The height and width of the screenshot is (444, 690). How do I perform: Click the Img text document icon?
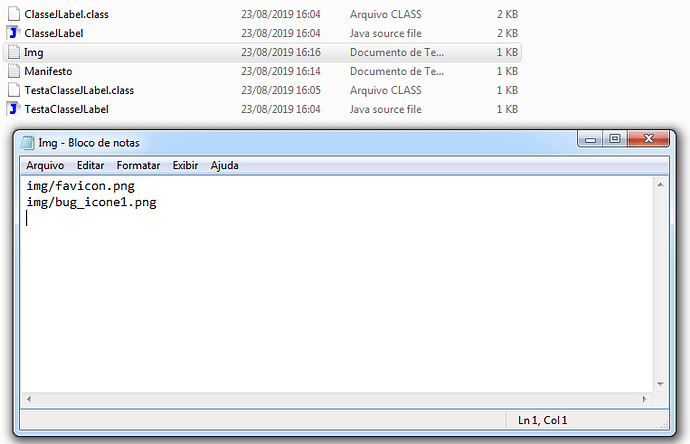[x=14, y=52]
